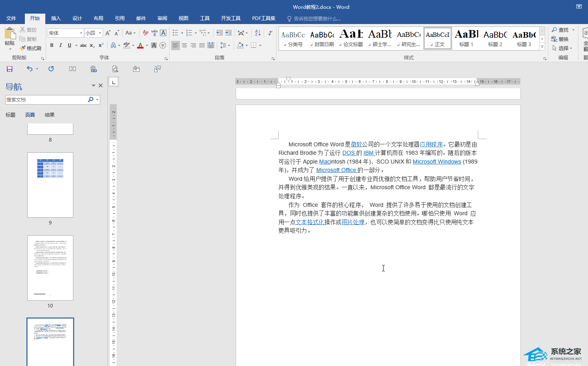588x366 pixels.
Task: Expand the font size dropdown showing 小四
Action: [100, 33]
